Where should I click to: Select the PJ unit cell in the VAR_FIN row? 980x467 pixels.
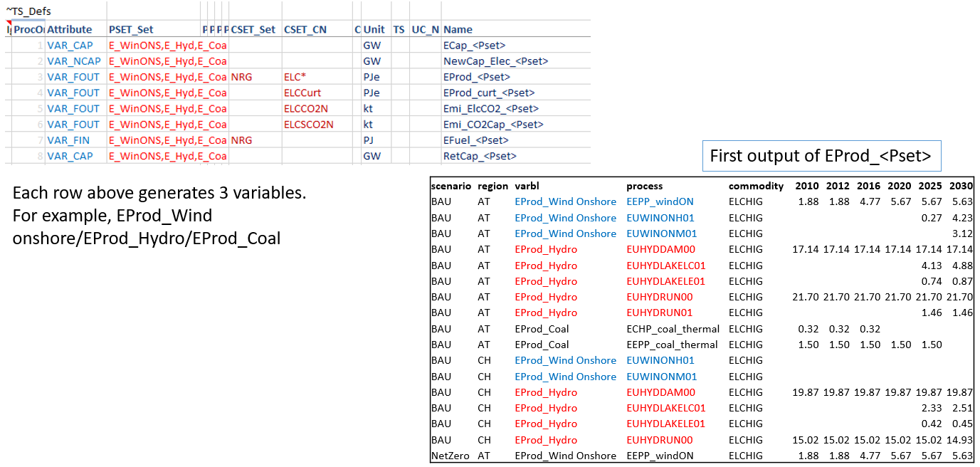coord(369,140)
